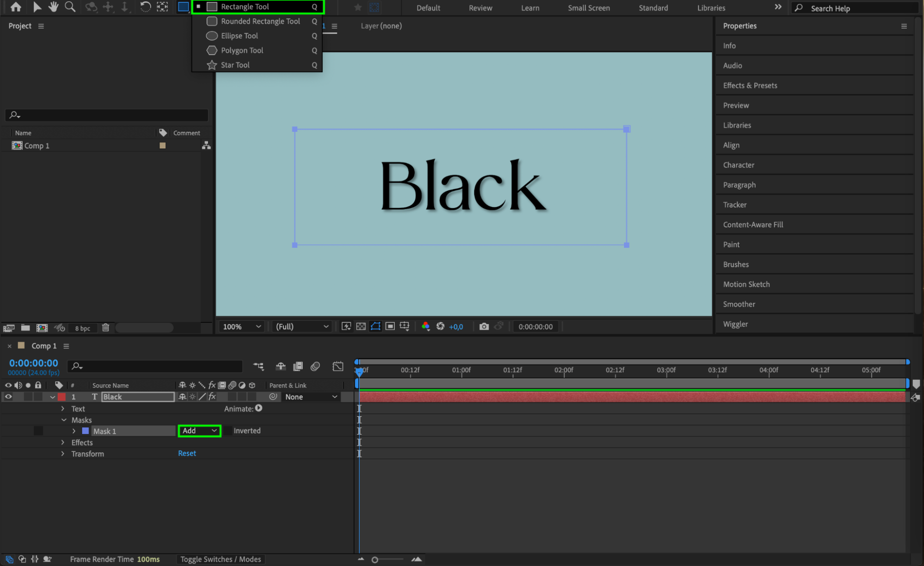The height and width of the screenshot is (566, 924).
Task: Choose Rectangle Tool from the shape flyout
Action: (x=258, y=6)
